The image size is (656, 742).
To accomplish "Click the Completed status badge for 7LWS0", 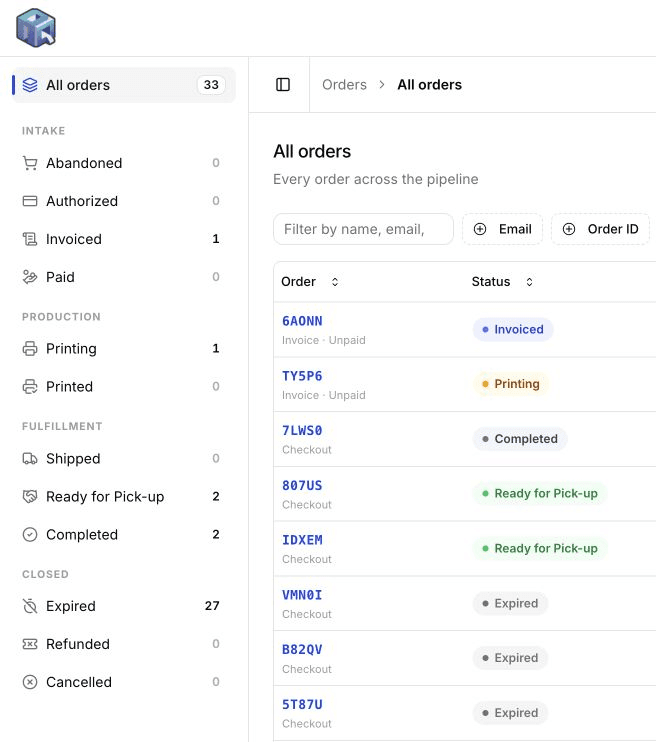I will [520, 439].
